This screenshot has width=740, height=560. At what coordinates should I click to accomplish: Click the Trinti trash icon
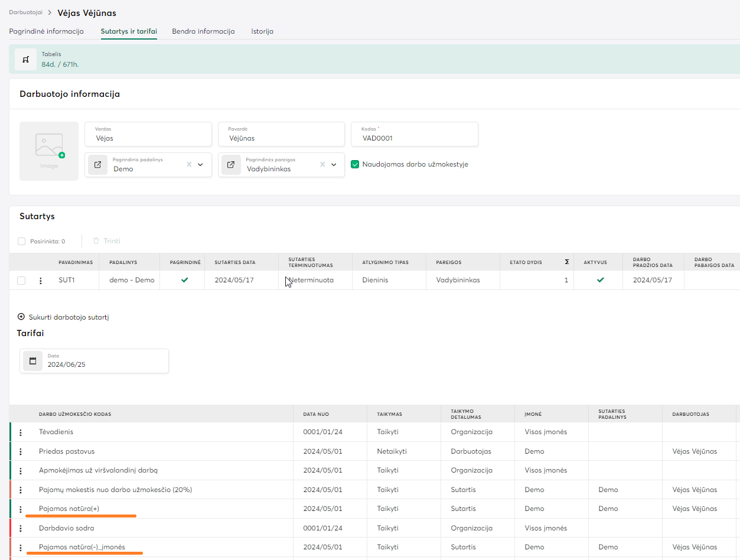(x=96, y=241)
